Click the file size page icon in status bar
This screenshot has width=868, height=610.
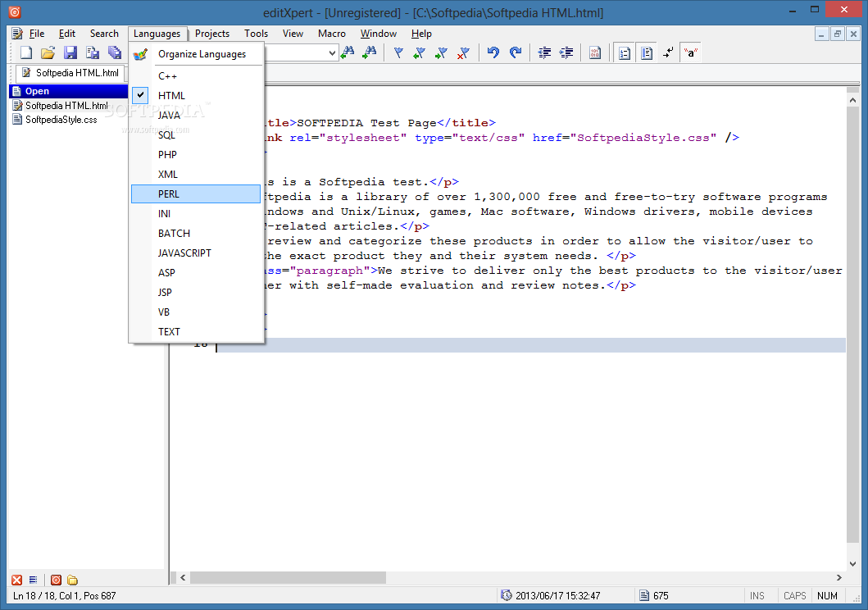[643, 595]
